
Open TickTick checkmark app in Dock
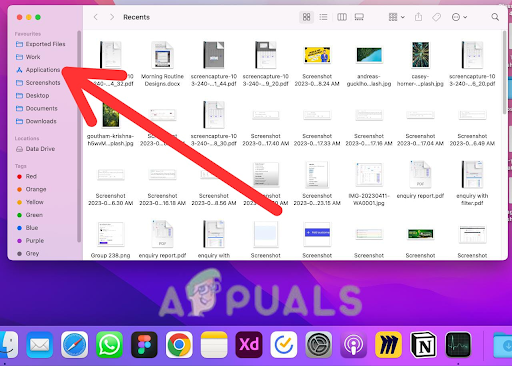pos(284,345)
